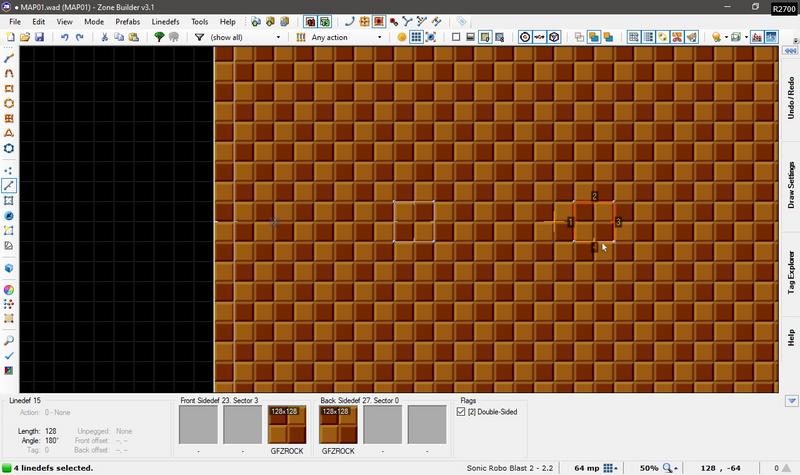Open the '(show all)' filter dropdown

(x=245, y=37)
